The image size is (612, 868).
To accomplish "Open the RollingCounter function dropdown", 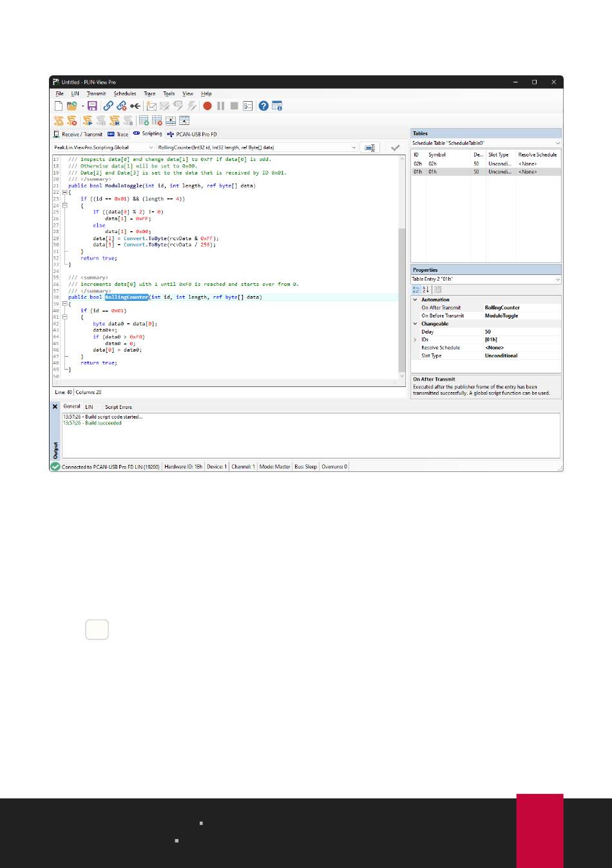I will coord(256,147).
